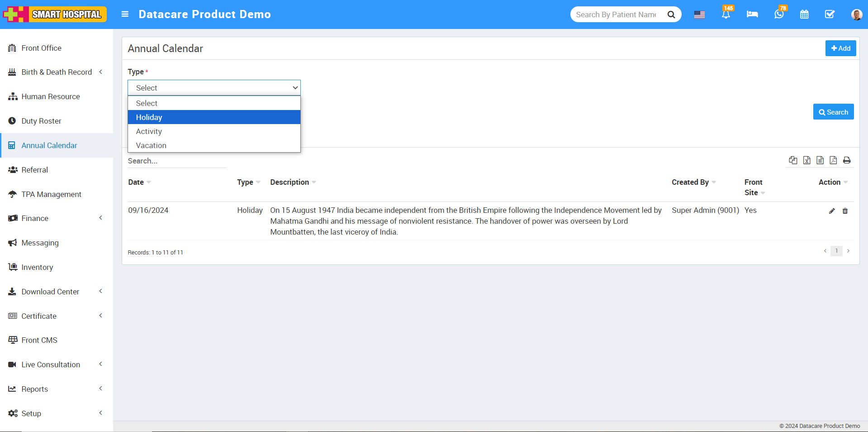Image resolution: width=868 pixels, height=432 pixels.
Task: Click the Add button to create entry
Action: 840,48
